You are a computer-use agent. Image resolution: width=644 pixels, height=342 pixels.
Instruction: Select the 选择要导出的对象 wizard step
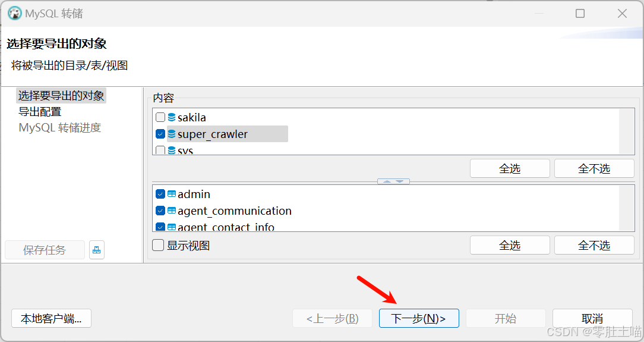(61, 95)
